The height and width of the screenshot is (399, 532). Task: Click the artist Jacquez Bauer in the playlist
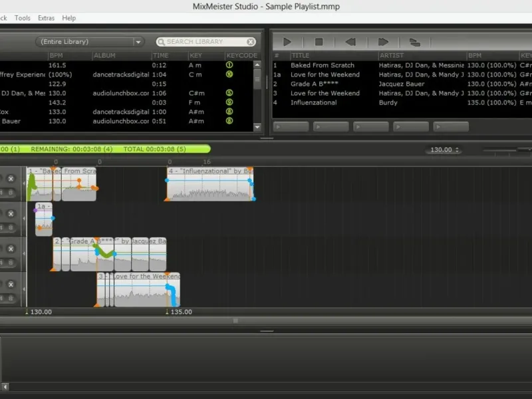tap(402, 84)
